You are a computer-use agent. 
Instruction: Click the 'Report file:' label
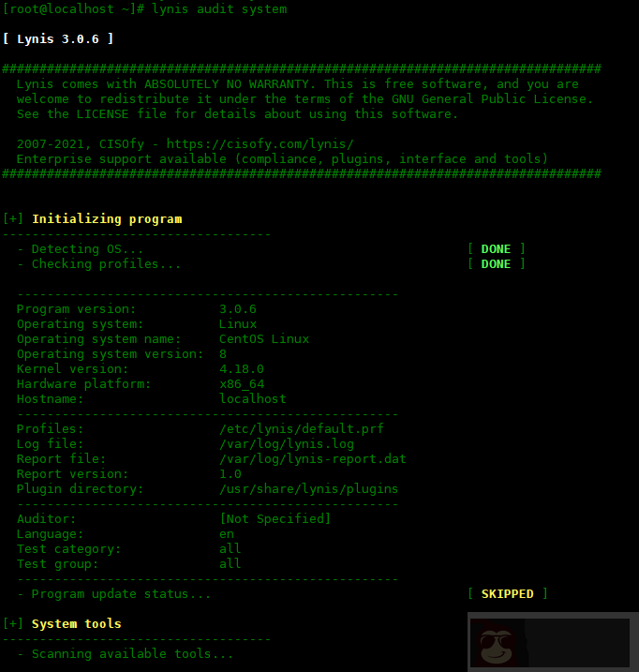click(x=61, y=459)
